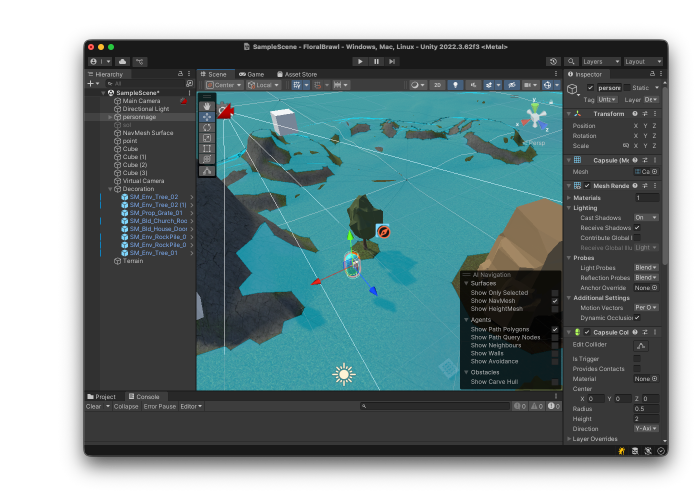The image size is (696, 493).
Task: Click the Scene orientation gizmo
Action: click(x=535, y=118)
